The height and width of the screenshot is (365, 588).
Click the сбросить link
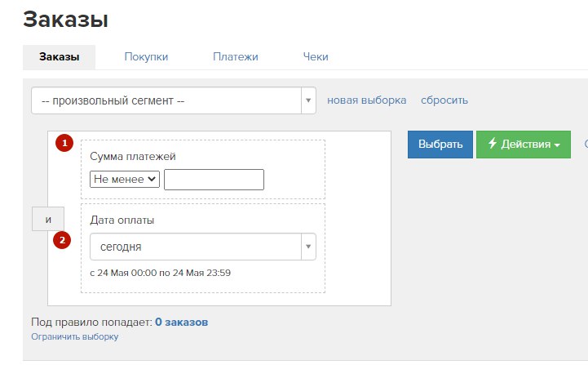tap(444, 100)
